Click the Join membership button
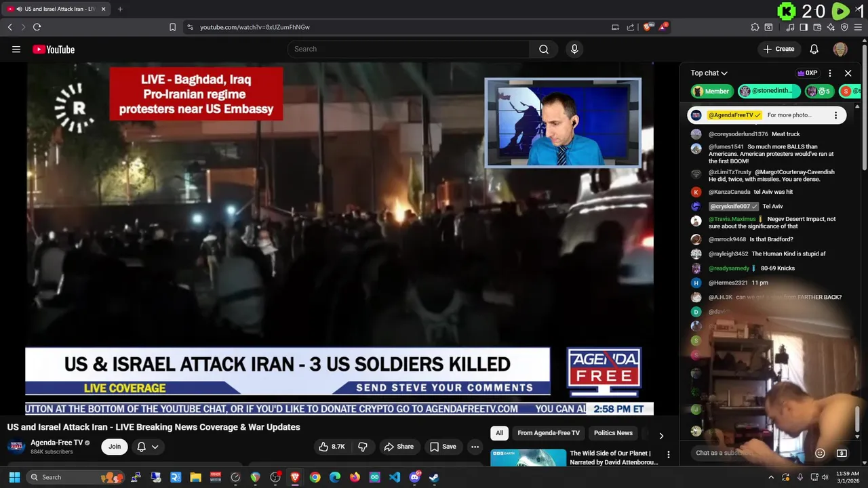This screenshot has width=868, height=488. point(115,447)
